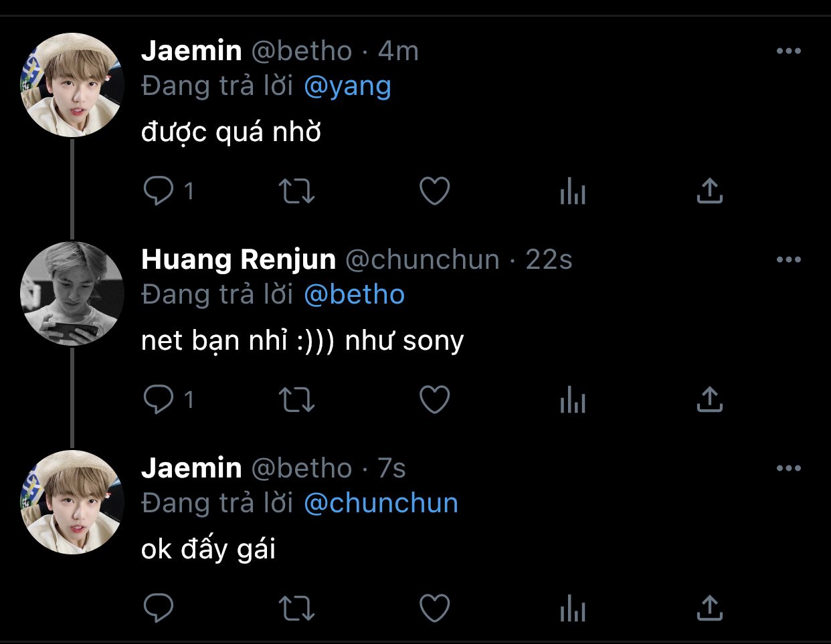Viewport: 831px width, 644px height.
Task: Open the @yang mention link
Action: point(347,86)
